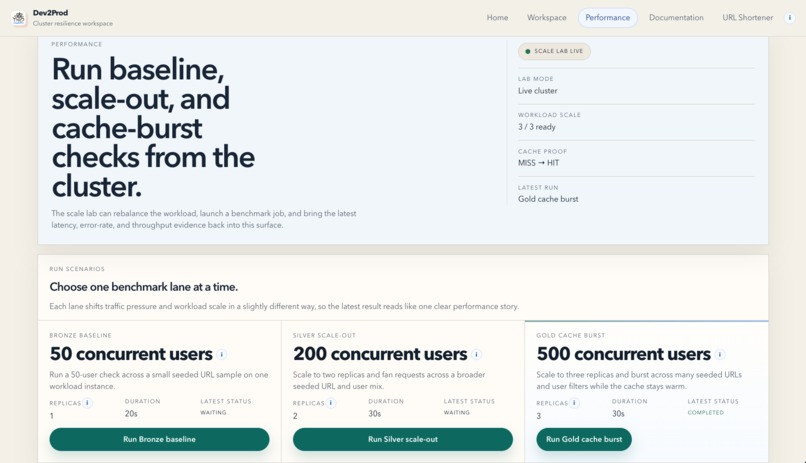Click info icon next to 200 concurrent users
This screenshot has width=806, height=463.
pos(477,354)
